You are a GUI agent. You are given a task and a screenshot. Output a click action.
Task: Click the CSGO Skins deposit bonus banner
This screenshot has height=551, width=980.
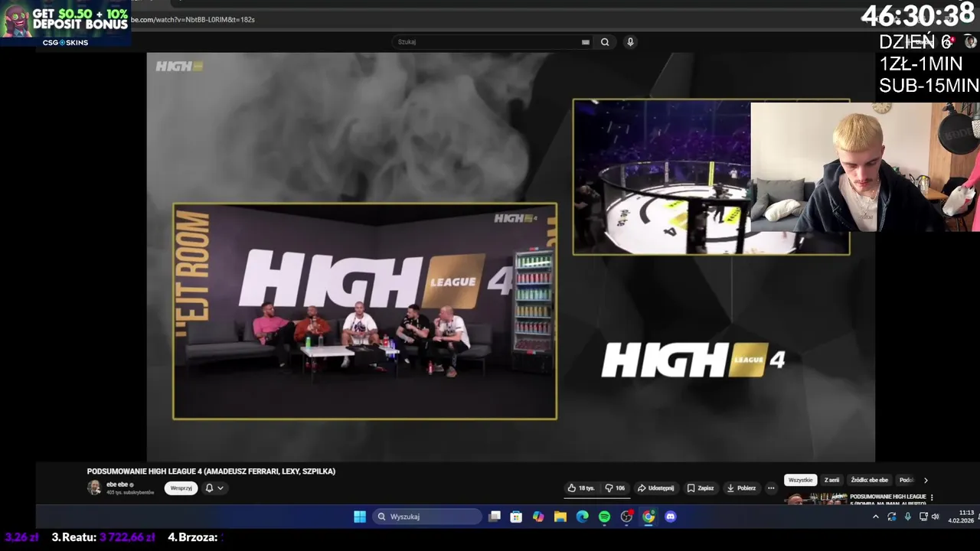[x=65, y=24]
